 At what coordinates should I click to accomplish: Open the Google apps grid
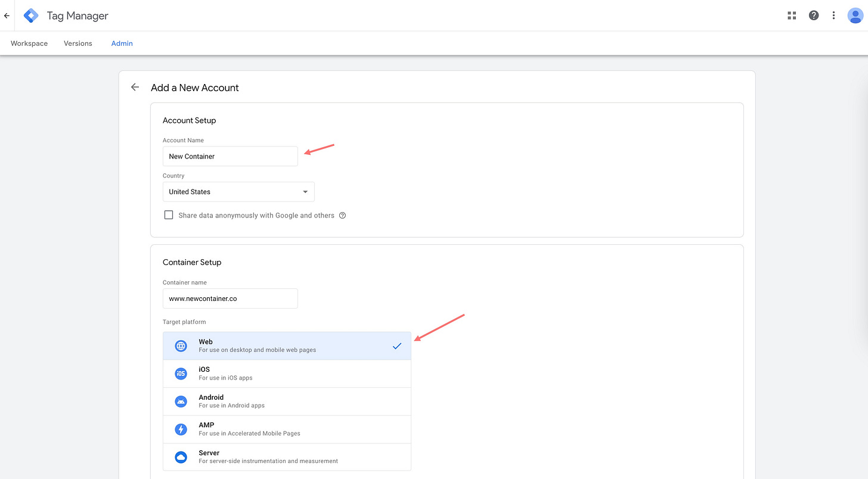[x=792, y=15]
